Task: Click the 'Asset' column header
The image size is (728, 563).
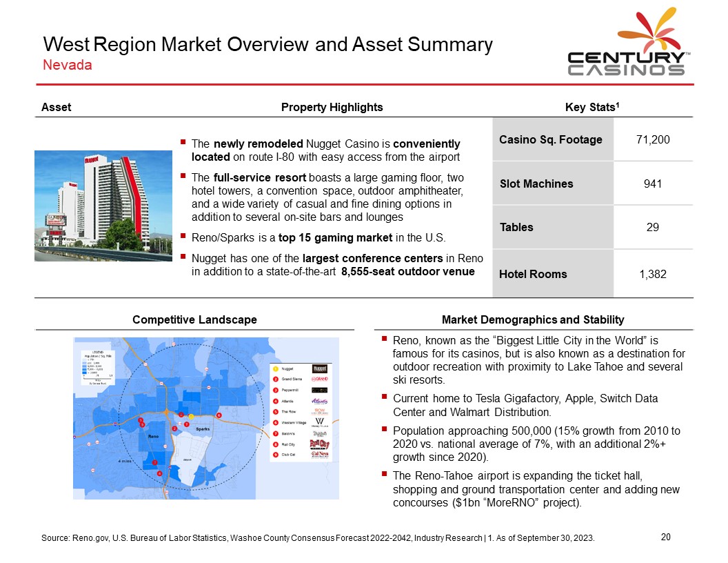Action: [x=56, y=108]
